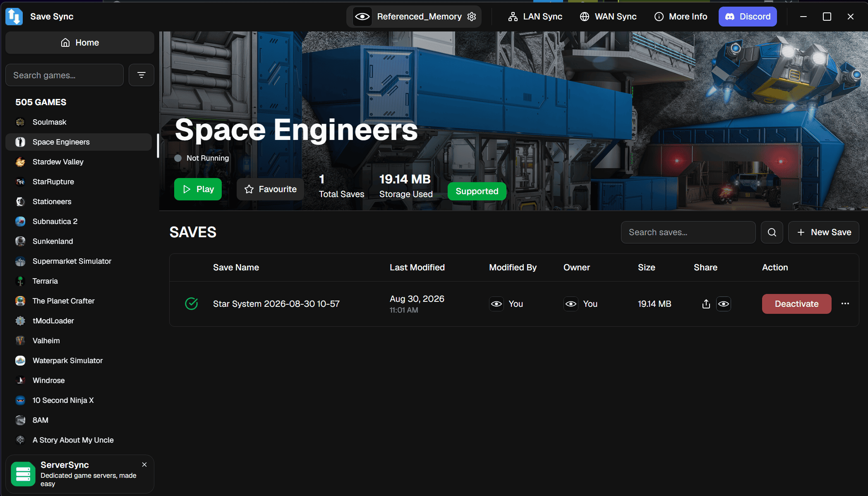This screenshot has height=496, width=868.
Task: Toggle the eye icon beside Referenced_Memory
Action: [x=362, y=17]
